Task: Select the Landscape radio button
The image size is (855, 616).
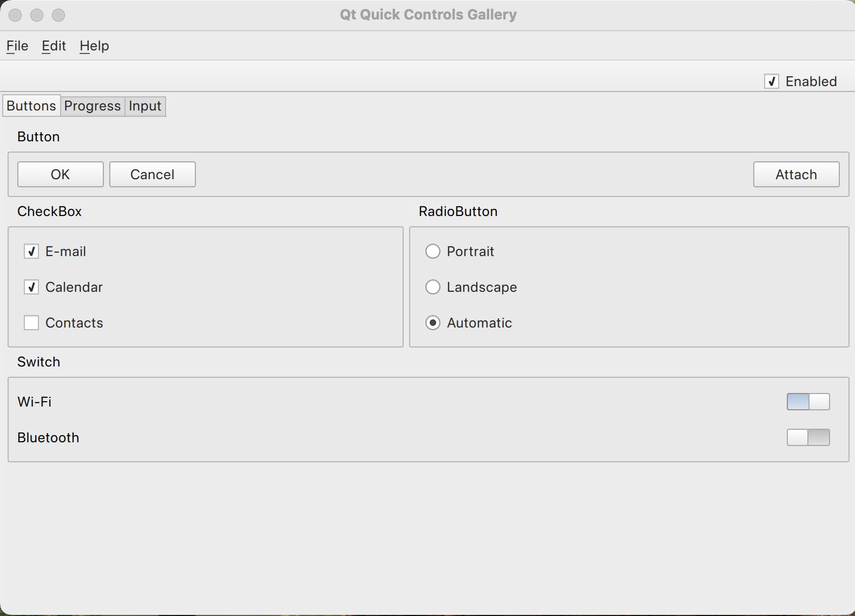Action: pos(433,287)
